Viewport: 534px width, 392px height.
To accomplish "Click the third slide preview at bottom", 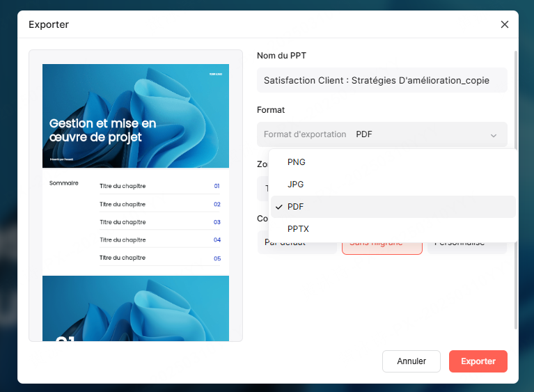I will pos(136,308).
